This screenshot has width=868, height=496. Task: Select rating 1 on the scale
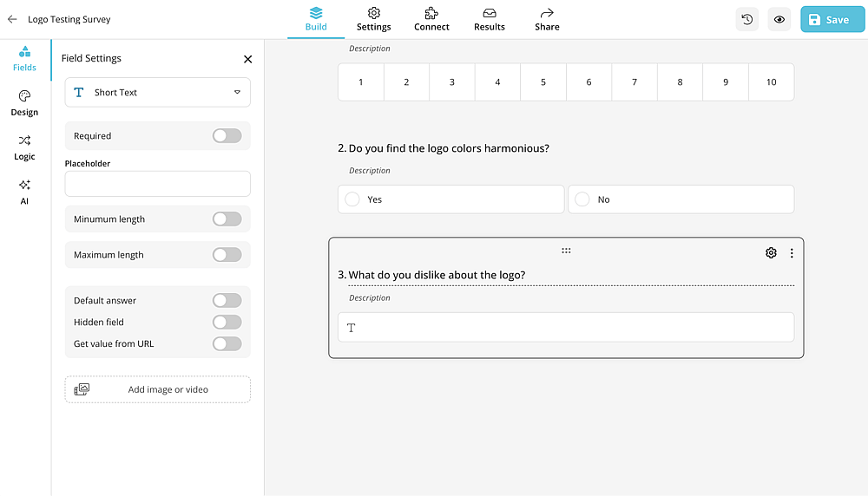click(361, 82)
